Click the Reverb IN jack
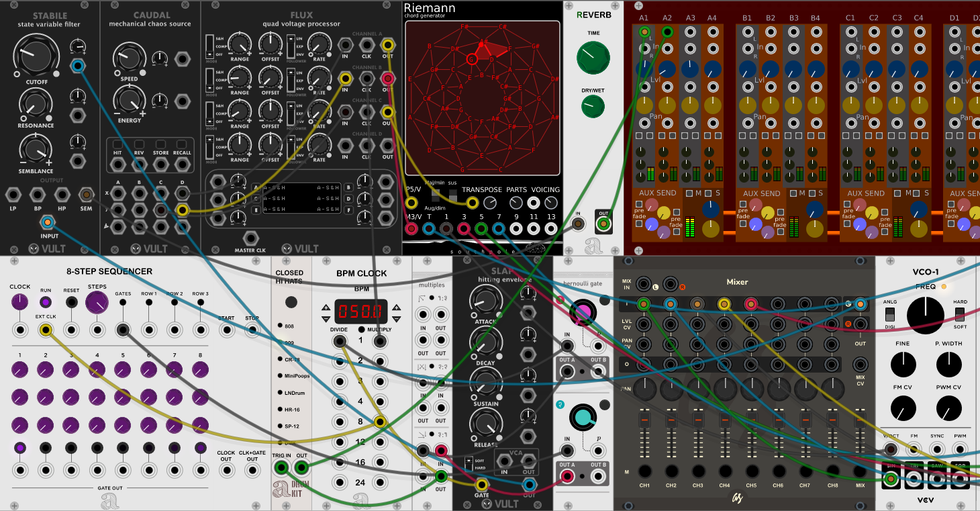This screenshot has width=980, height=511. point(577,223)
